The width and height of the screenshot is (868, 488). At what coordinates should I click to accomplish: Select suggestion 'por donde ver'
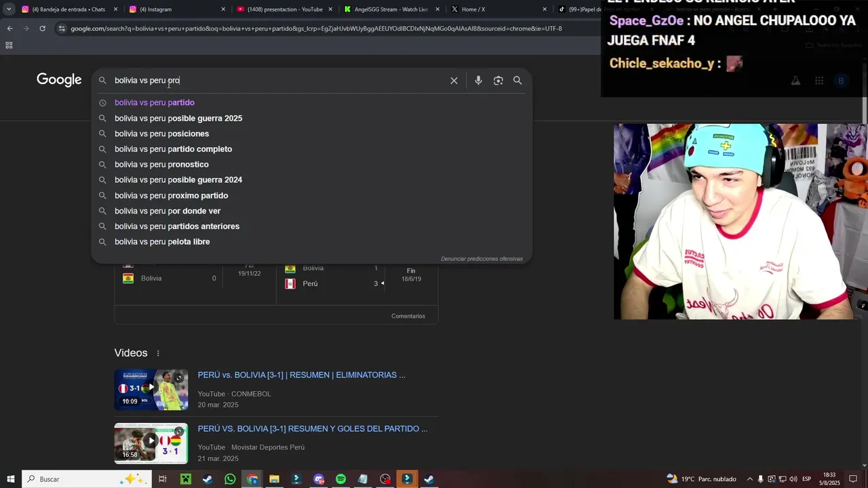pyautogui.click(x=311, y=211)
